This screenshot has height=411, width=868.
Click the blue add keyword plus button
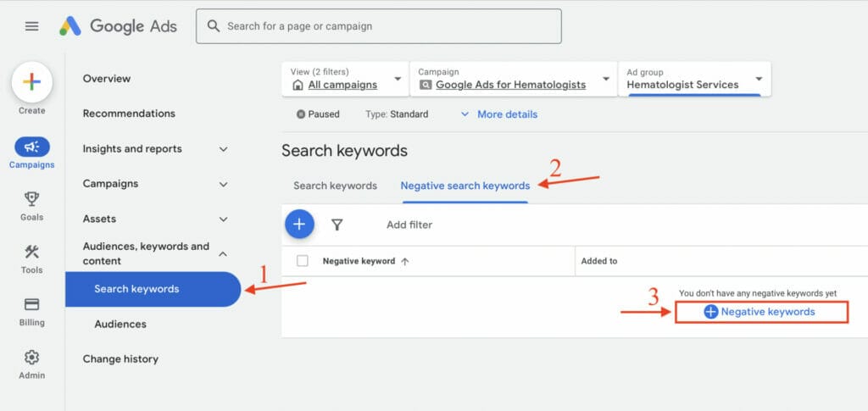coord(298,225)
